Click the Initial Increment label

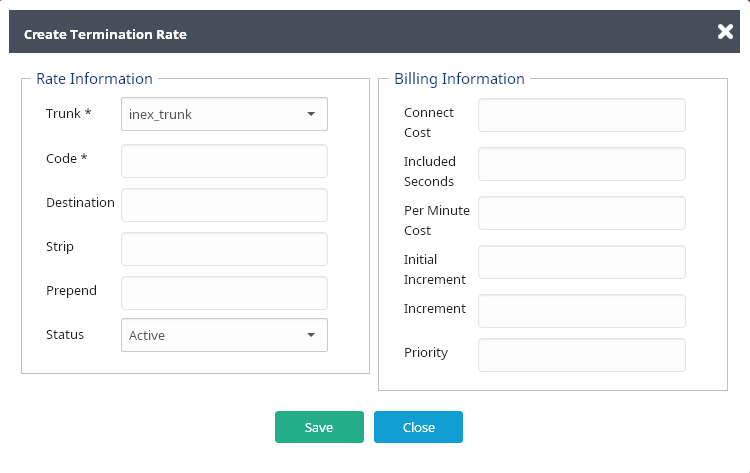[434, 269]
